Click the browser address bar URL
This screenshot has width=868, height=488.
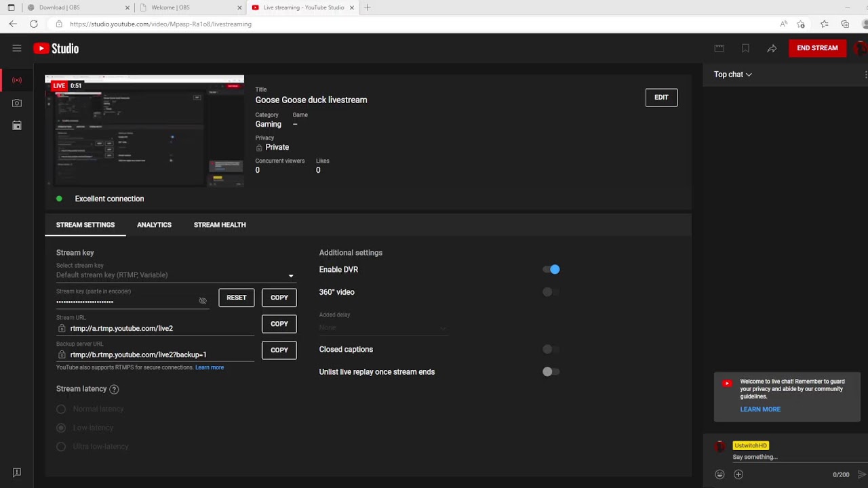coord(161,24)
